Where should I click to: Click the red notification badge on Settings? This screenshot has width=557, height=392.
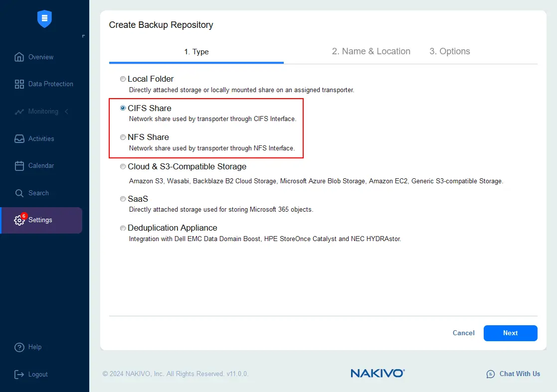click(24, 216)
